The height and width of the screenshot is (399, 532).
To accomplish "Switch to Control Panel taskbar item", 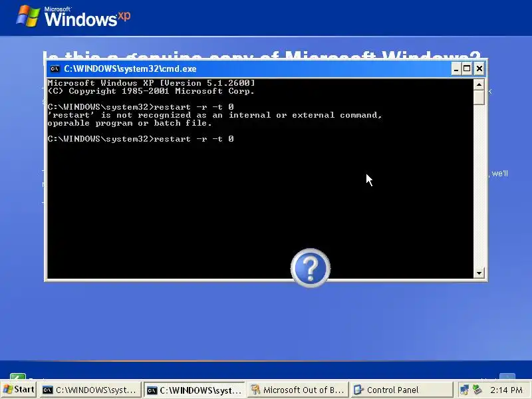I will pyautogui.click(x=402, y=390).
